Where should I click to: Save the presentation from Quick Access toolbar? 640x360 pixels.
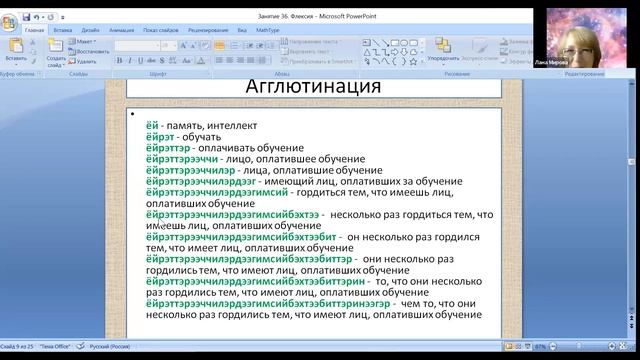pos(27,17)
